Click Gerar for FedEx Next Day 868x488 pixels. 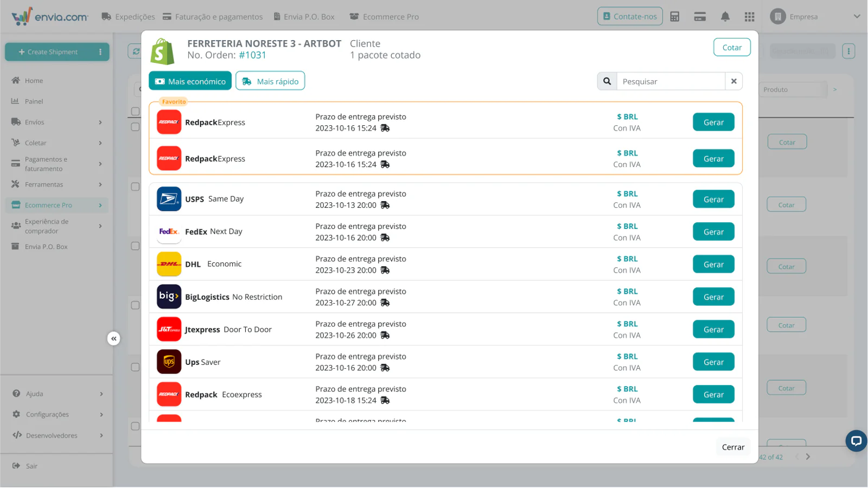pos(713,232)
